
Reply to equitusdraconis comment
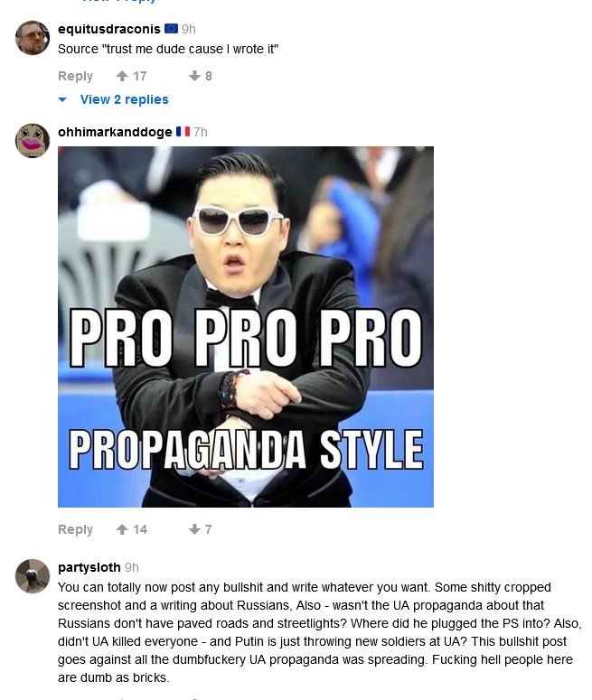(76, 76)
